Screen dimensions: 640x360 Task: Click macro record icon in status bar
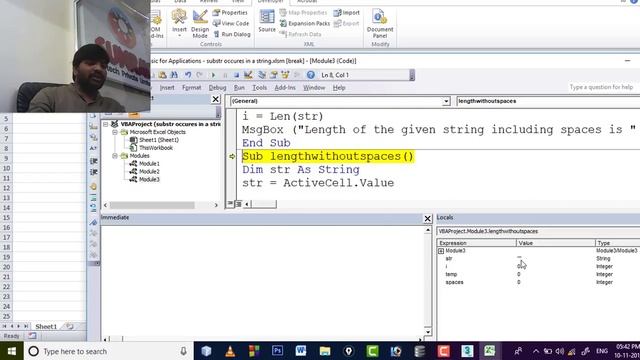click(32, 336)
